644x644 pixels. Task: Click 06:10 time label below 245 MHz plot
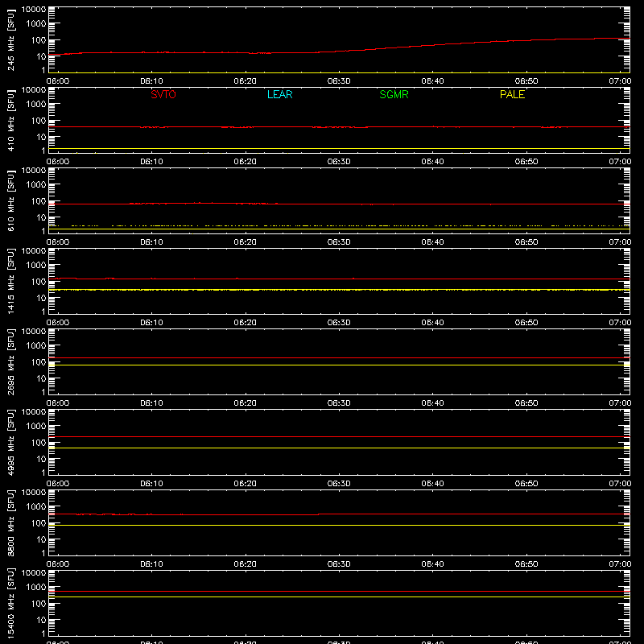pyautogui.click(x=151, y=81)
